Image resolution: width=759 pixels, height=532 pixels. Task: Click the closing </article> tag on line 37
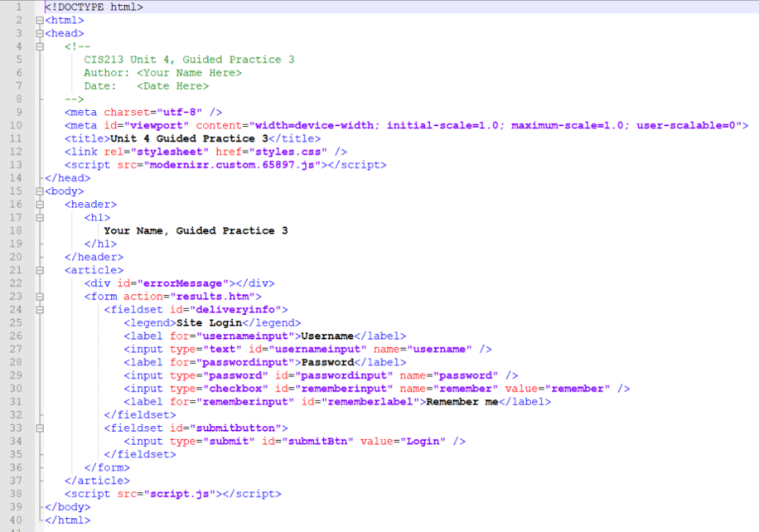[97, 481]
